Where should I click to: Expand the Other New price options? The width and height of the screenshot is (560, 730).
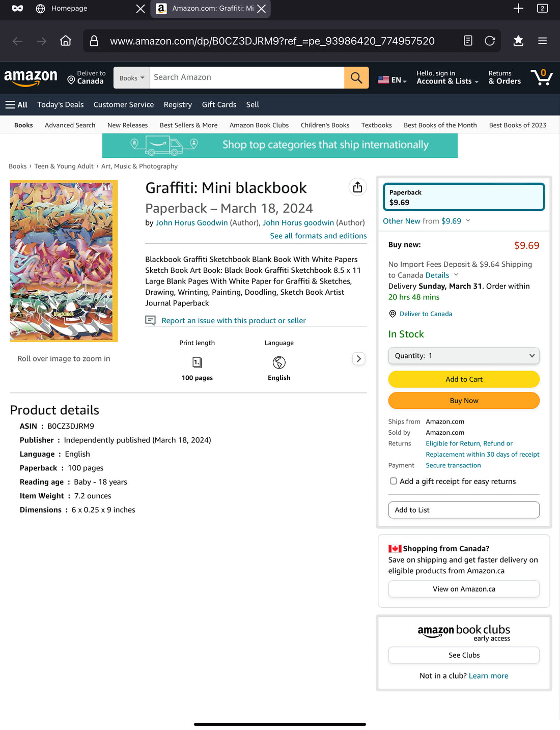point(427,221)
